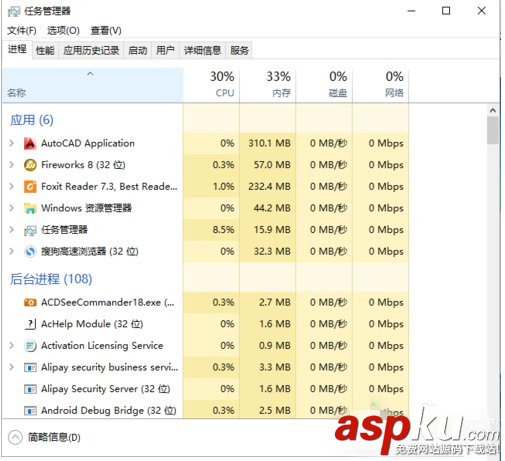Click the 32.3 MB memory value
The image size is (505, 461).
pyautogui.click(x=272, y=251)
